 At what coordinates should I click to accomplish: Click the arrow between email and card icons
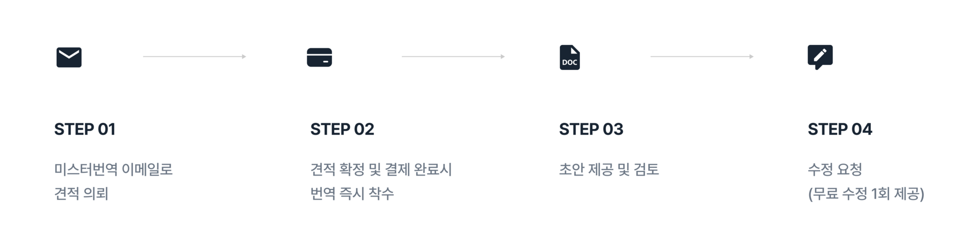click(194, 57)
